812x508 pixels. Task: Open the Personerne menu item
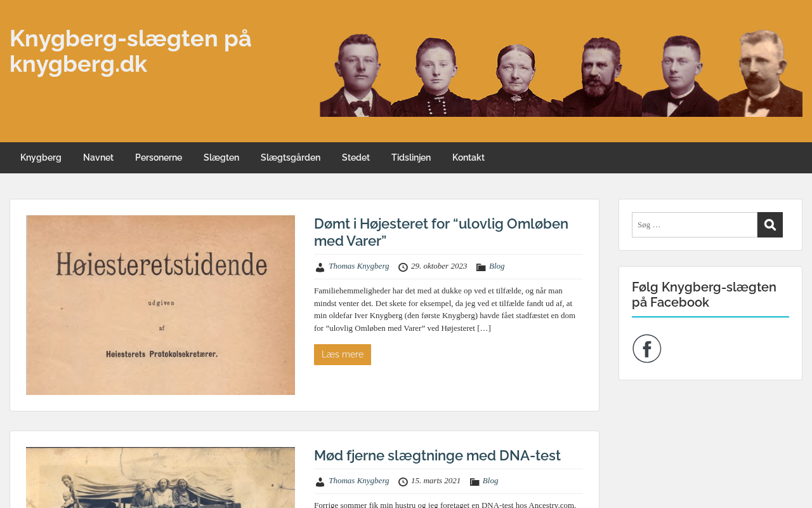tap(159, 157)
